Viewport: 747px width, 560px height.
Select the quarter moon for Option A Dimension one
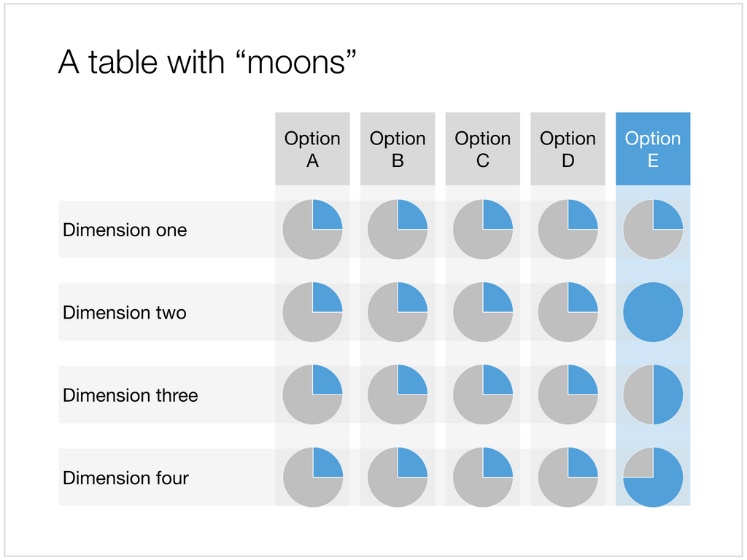[312, 229]
